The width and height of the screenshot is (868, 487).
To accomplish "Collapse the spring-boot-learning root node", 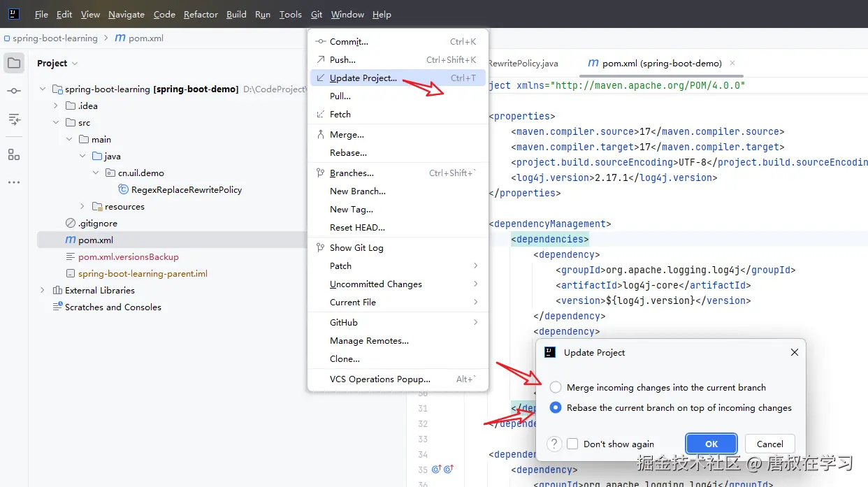I will pyautogui.click(x=43, y=89).
